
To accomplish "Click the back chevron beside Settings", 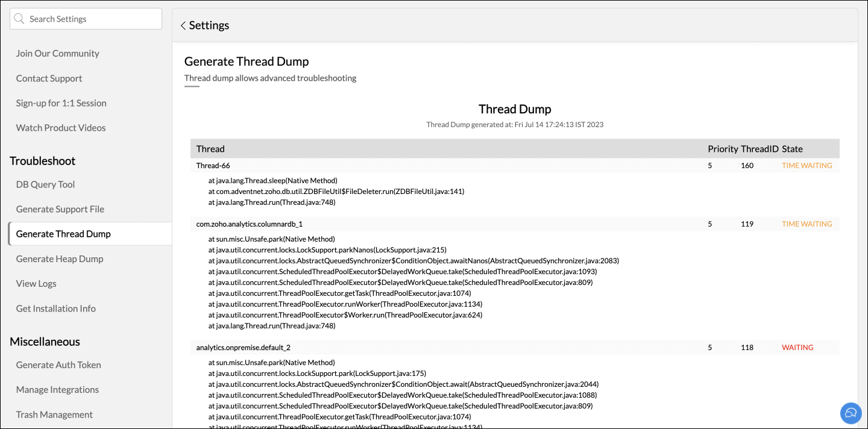I will [183, 26].
